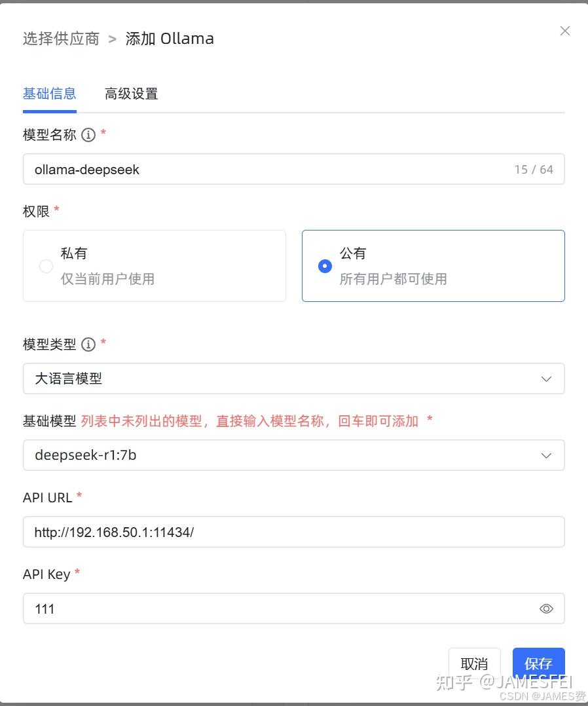Viewport: 588px width, 706px height.
Task: Close the 添加 Ollama dialog
Action: click(x=564, y=30)
